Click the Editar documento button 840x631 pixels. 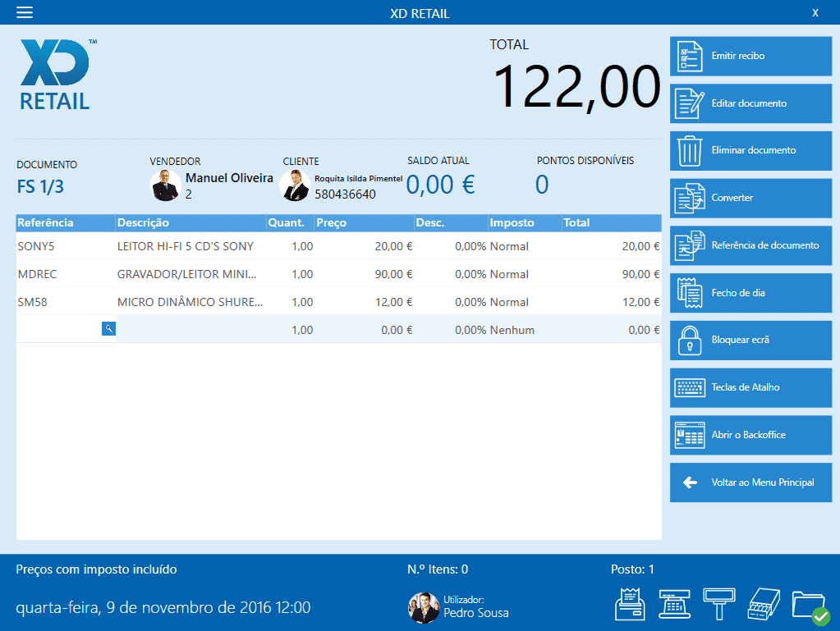point(750,103)
